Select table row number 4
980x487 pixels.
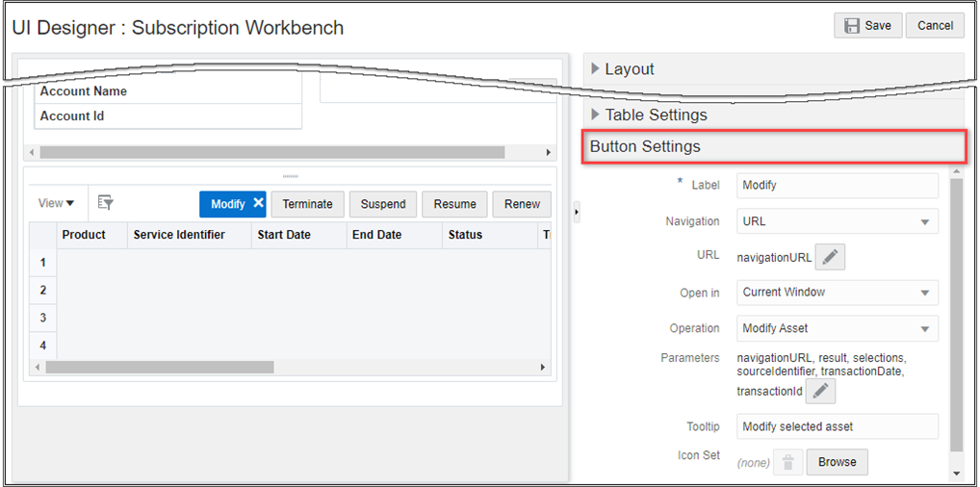point(43,346)
